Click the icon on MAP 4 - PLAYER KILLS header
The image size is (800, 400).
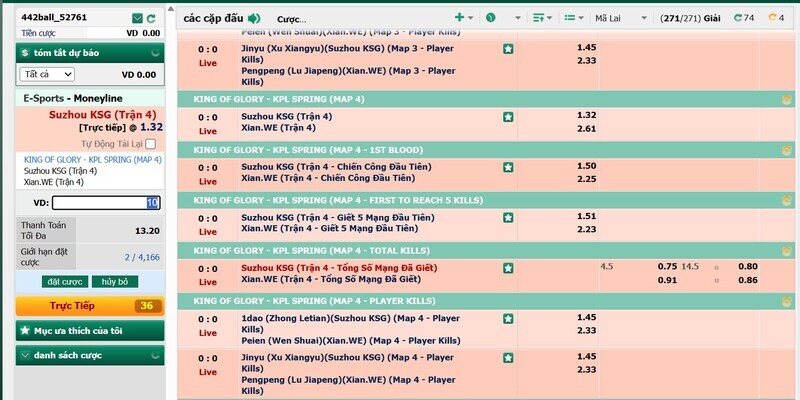pos(787,301)
